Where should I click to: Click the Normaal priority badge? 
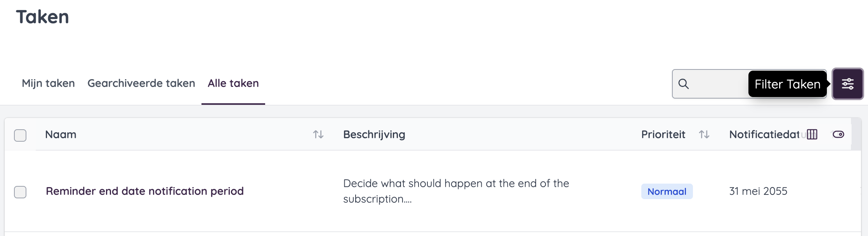pyautogui.click(x=667, y=191)
